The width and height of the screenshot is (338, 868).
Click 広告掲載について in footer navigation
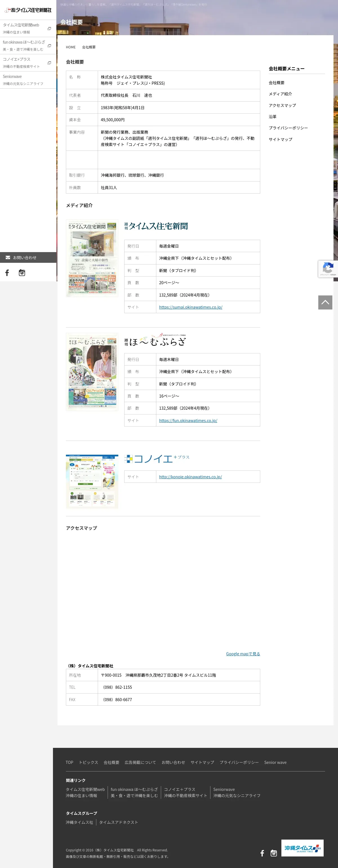(x=140, y=762)
